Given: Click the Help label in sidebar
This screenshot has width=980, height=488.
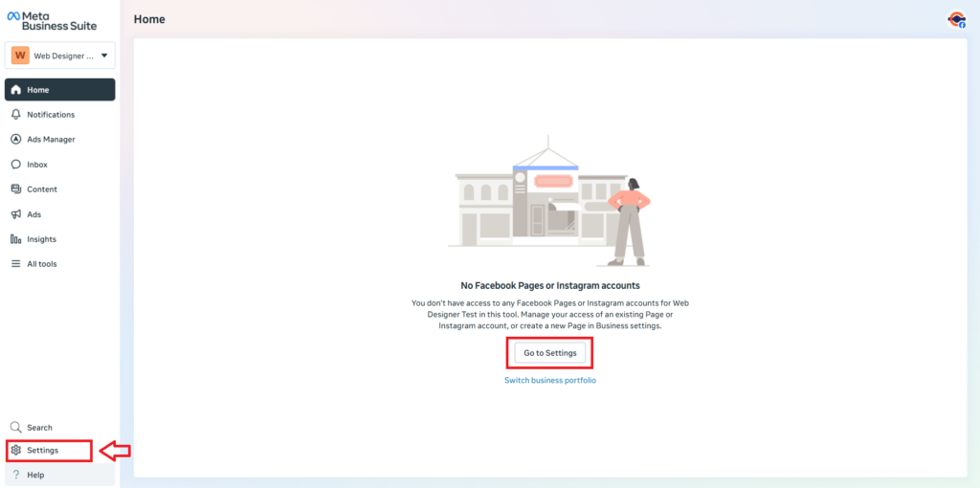Looking at the screenshot, I should [35, 475].
